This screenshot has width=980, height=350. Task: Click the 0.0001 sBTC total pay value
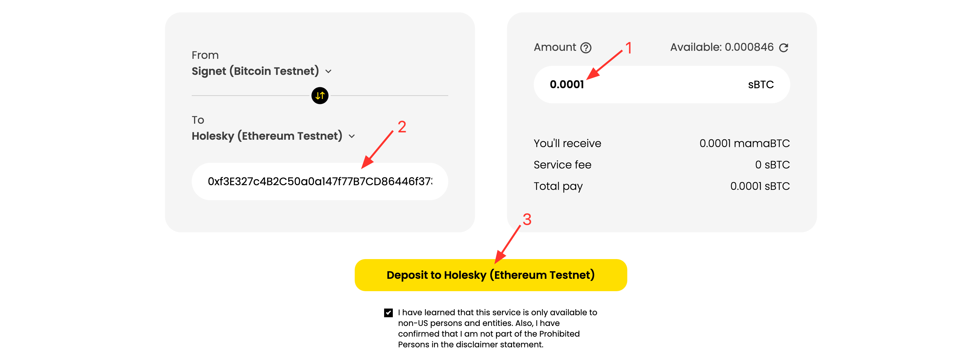click(760, 186)
